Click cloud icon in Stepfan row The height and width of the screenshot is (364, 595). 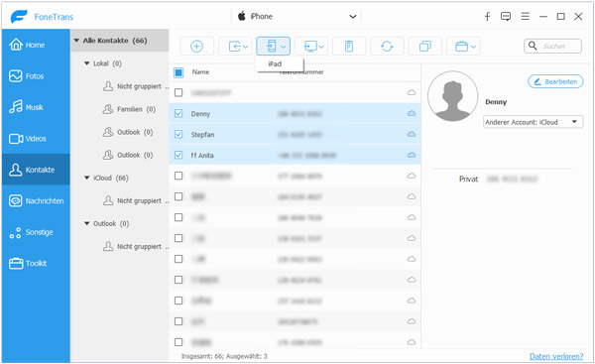pyautogui.click(x=412, y=134)
